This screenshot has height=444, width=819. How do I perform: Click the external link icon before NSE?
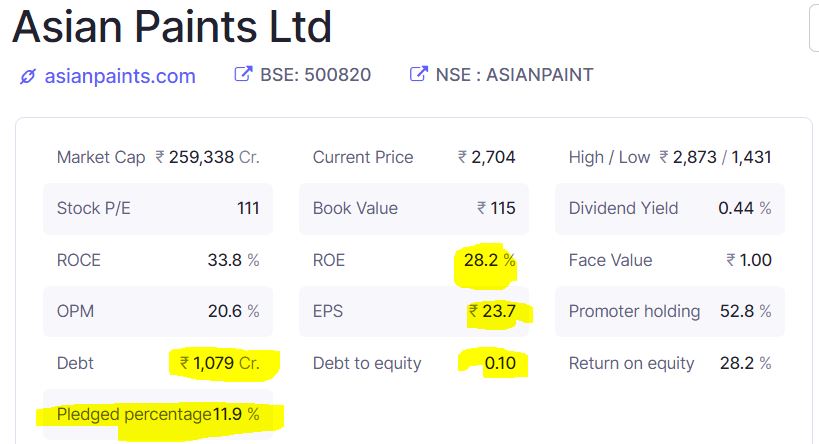point(418,75)
